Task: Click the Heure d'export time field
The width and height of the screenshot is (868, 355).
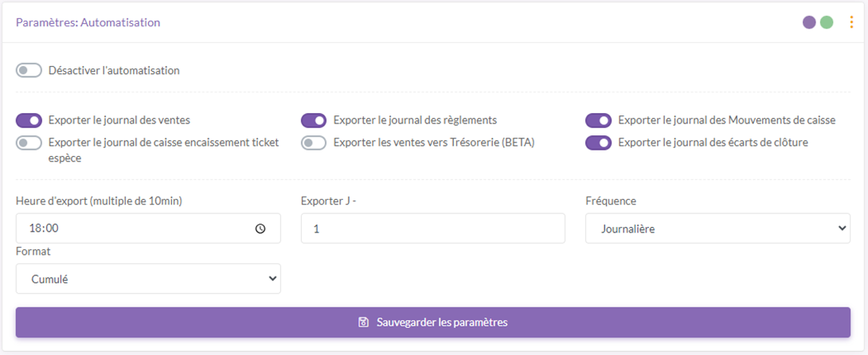Action: pyautogui.click(x=135, y=228)
